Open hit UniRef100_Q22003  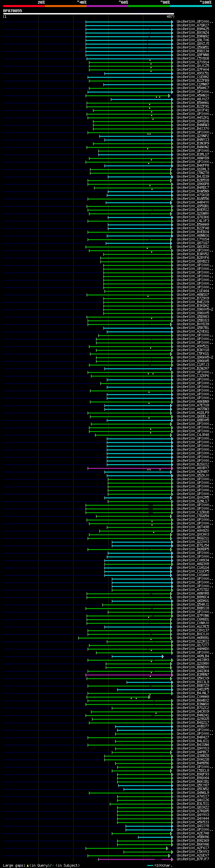[x=193, y=542]
